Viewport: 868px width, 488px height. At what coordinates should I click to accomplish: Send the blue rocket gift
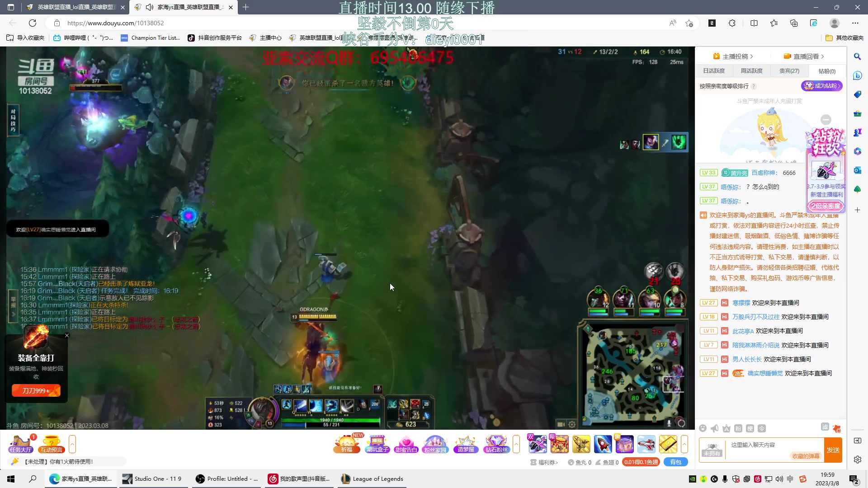603,444
